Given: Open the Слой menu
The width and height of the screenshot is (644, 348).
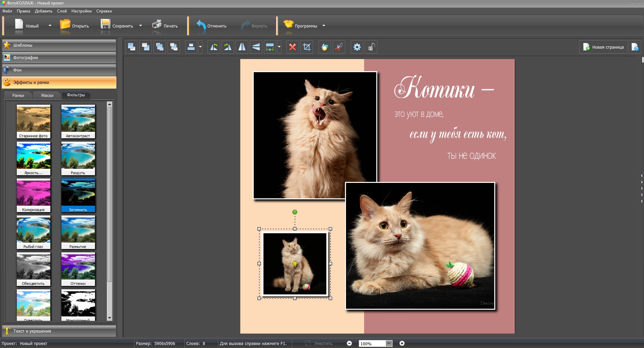Looking at the screenshot, I should 62,11.
